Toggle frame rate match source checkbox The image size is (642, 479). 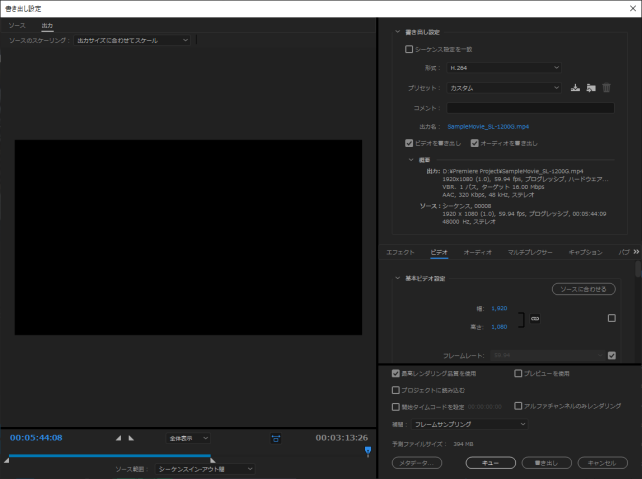[x=612, y=355]
